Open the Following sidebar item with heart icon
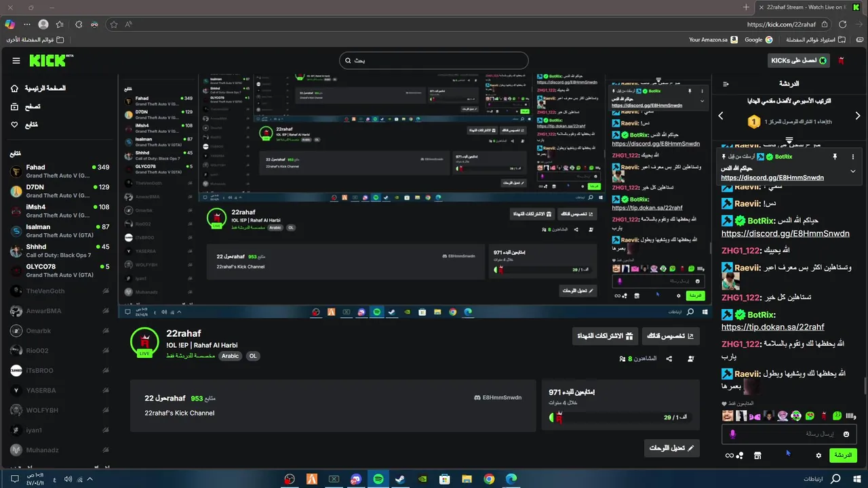 [x=24, y=125]
